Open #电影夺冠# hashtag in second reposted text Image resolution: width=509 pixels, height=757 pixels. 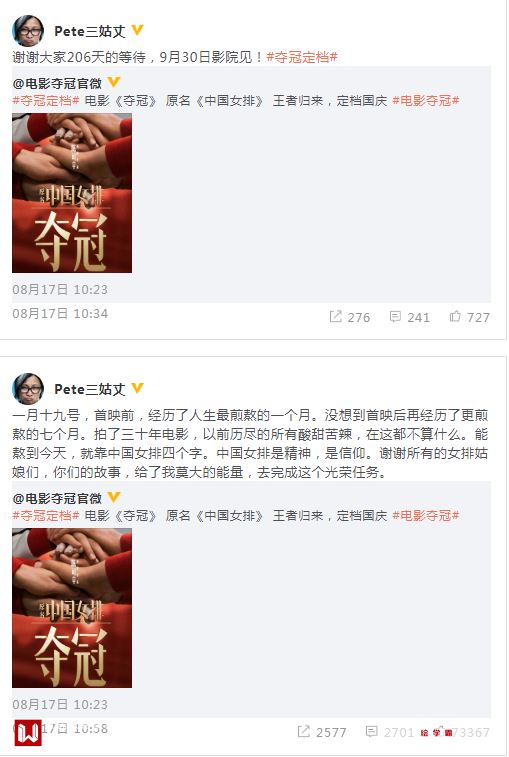[x=425, y=516]
